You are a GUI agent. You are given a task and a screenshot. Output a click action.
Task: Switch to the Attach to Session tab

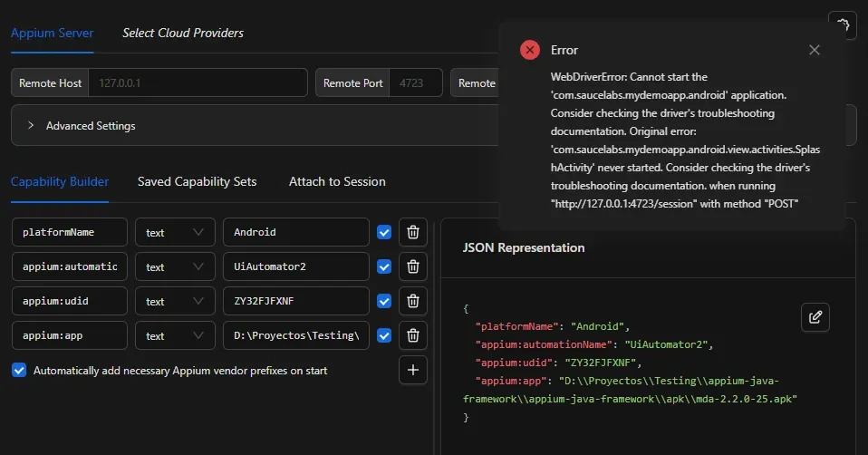(337, 181)
